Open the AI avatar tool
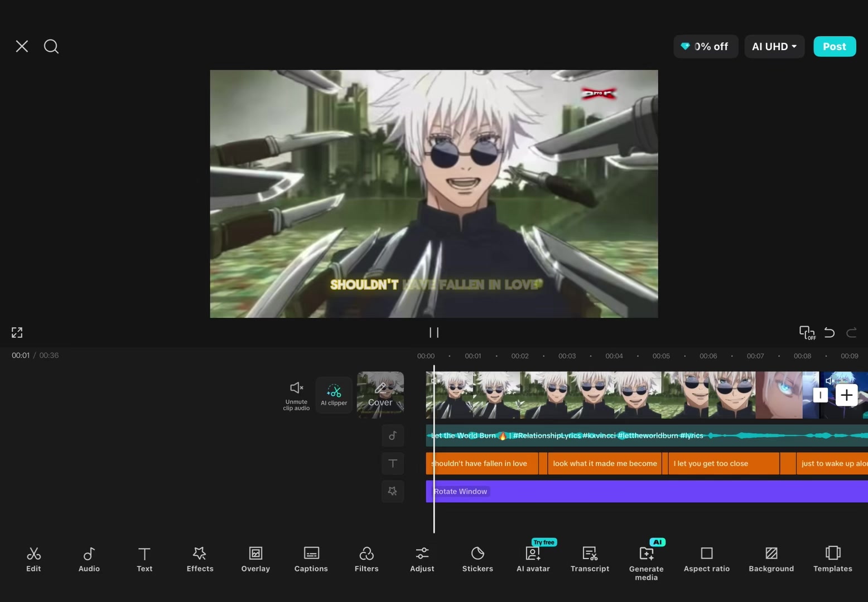Image resolution: width=868 pixels, height=602 pixels. click(533, 559)
